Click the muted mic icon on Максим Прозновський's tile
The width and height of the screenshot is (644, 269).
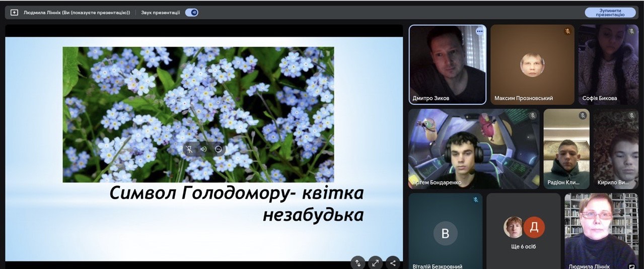pos(567,31)
